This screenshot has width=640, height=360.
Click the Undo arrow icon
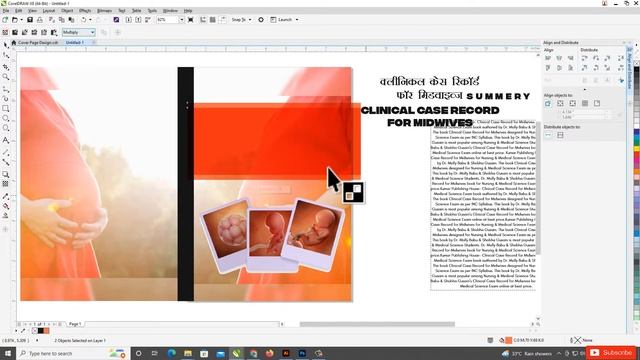tap(83, 20)
